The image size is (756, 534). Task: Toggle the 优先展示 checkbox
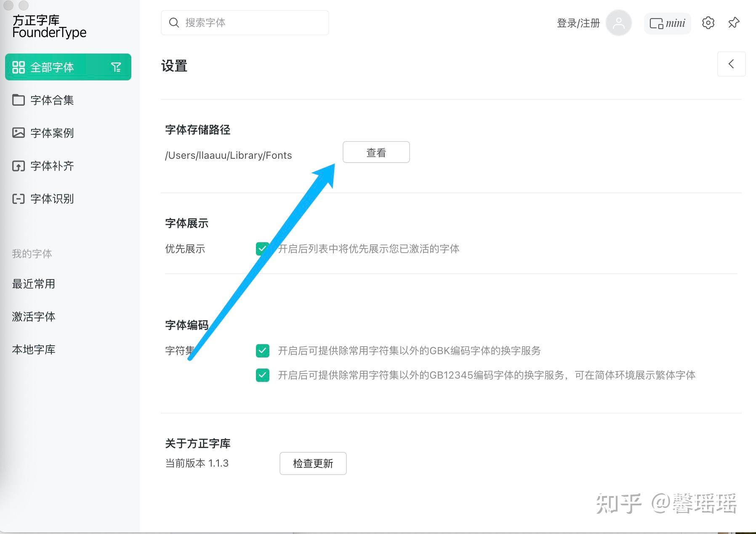coord(262,249)
